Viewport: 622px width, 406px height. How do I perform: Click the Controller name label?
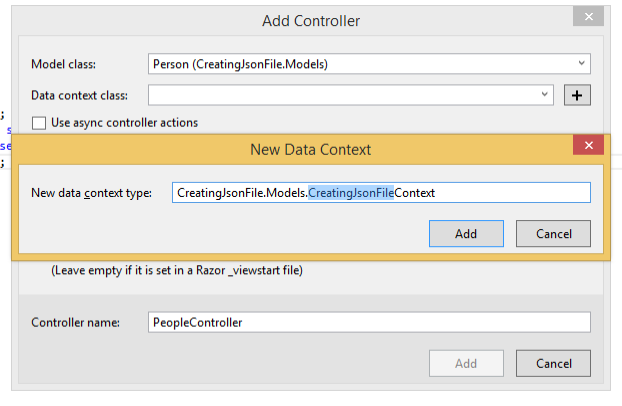click(75, 322)
